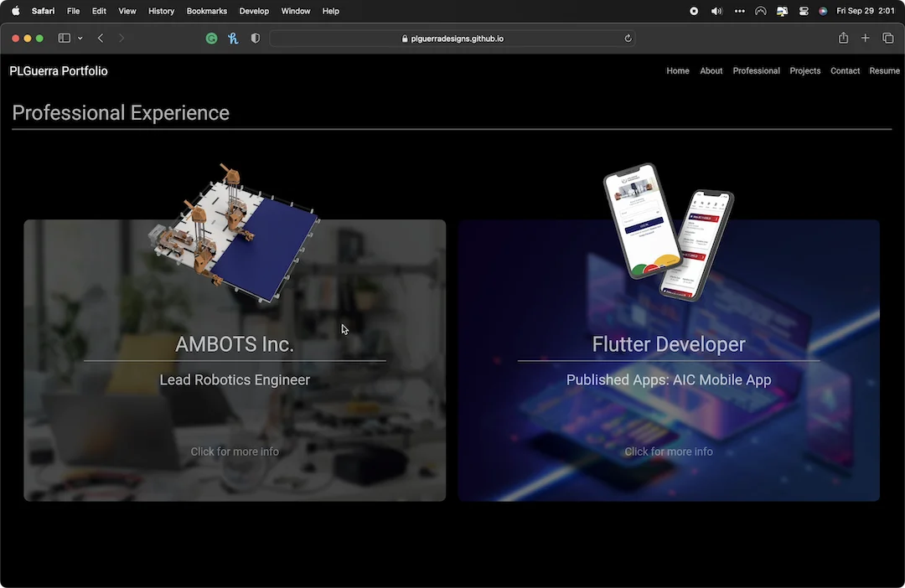This screenshot has width=905, height=588.
Task: Click the Lead Robotics Engineer subtitle
Action: [x=235, y=379]
